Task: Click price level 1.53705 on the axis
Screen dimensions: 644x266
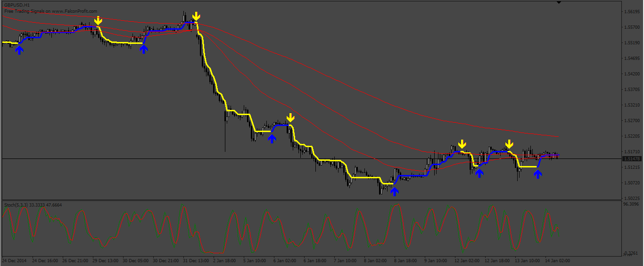Action: coord(631,90)
